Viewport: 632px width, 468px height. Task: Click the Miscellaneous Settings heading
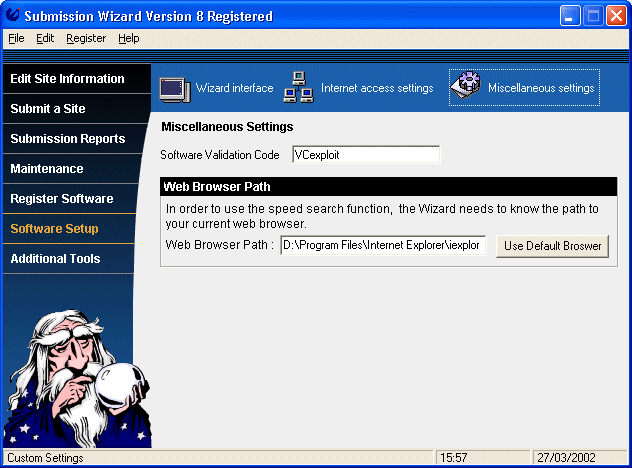click(x=227, y=127)
